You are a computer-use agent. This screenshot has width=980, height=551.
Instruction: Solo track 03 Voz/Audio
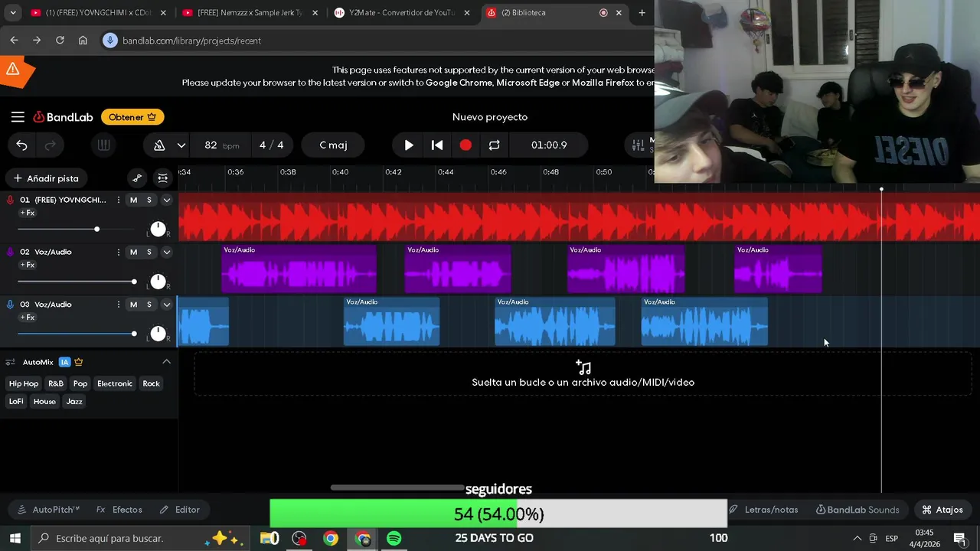point(149,305)
